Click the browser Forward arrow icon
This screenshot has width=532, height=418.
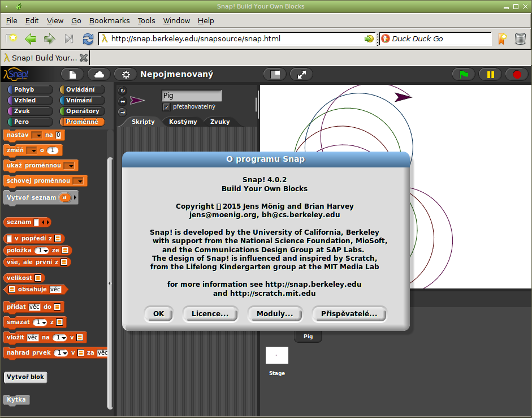pos(50,38)
